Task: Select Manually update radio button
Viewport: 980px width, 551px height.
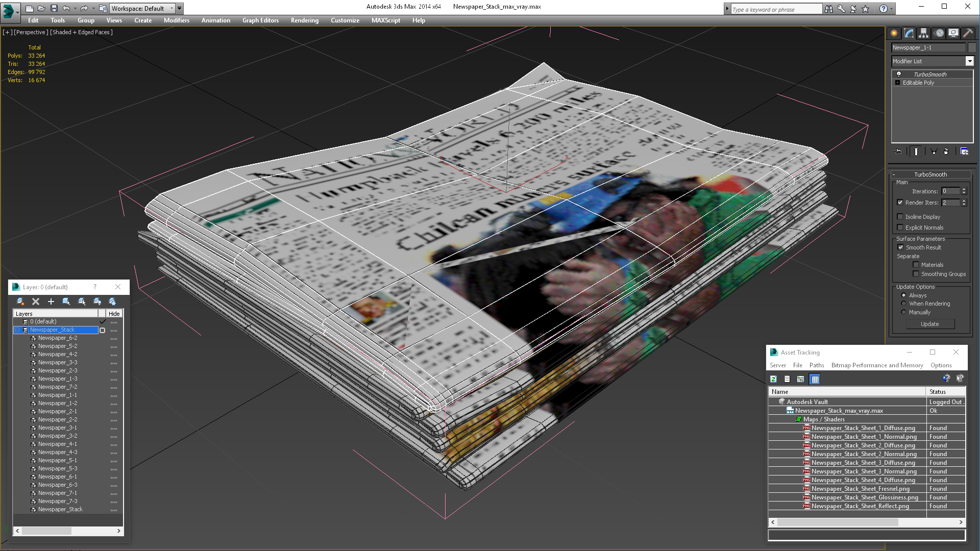Action: pos(903,312)
